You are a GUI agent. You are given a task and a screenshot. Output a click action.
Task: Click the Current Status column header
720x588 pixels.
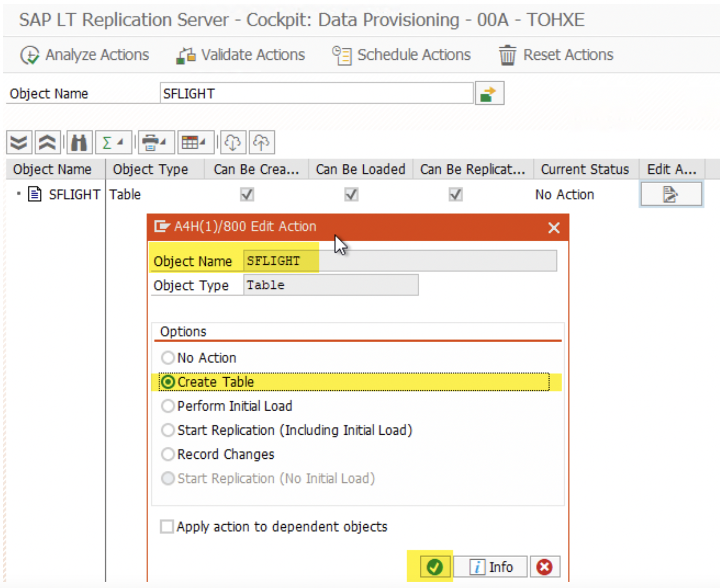coord(586,169)
